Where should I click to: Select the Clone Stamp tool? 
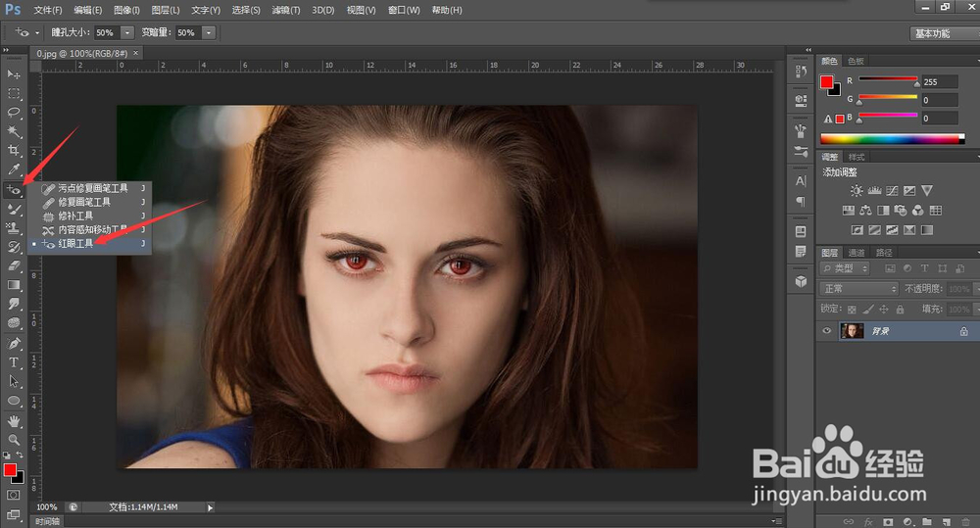[x=13, y=227]
